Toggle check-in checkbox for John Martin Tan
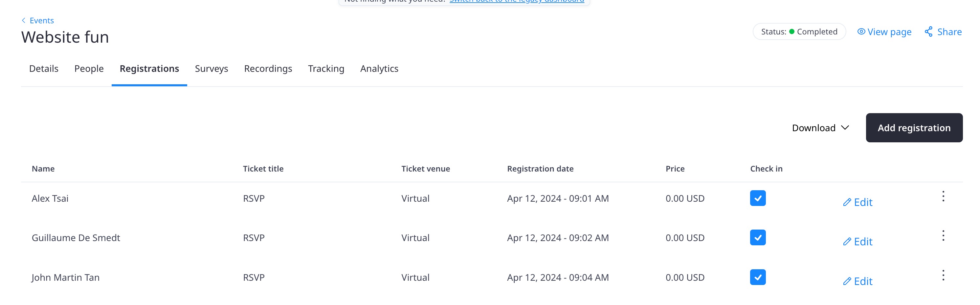980x305 pixels. pos(757,277)
